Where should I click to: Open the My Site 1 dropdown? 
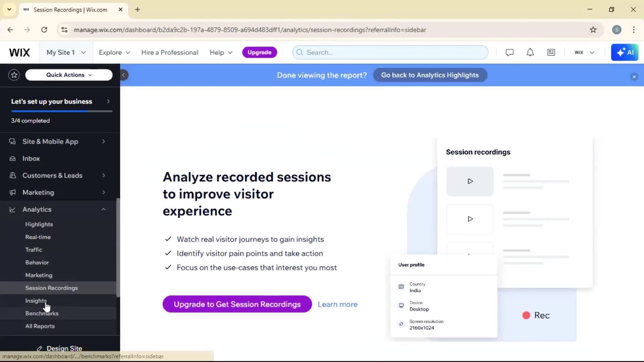click(x=66, y=52)
